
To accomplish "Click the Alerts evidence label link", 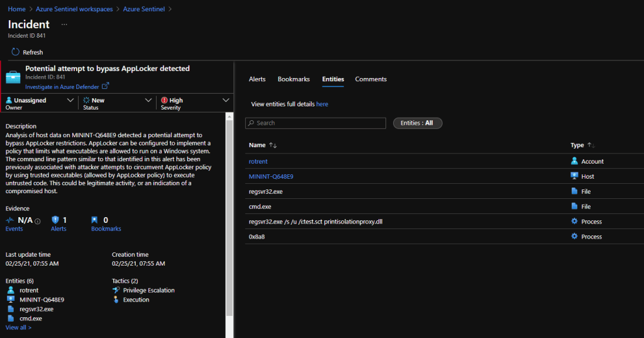I will pyautogui.click(x=58, y=228).
